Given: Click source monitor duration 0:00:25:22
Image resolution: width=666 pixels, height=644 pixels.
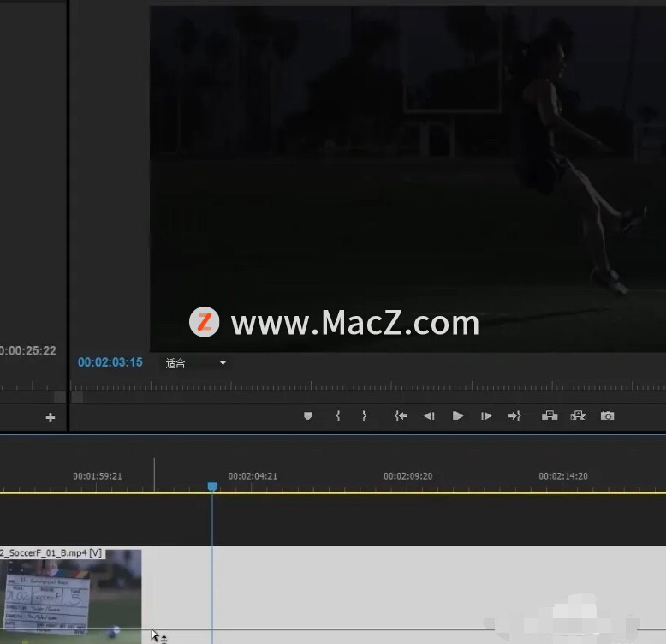Looking at the screenshot, I should click(28, 351).
